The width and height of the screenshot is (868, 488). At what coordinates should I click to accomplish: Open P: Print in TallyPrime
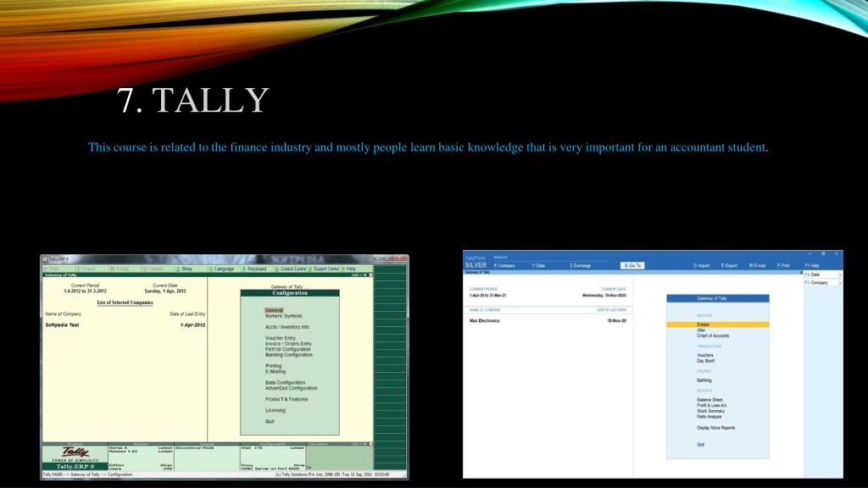783,265
